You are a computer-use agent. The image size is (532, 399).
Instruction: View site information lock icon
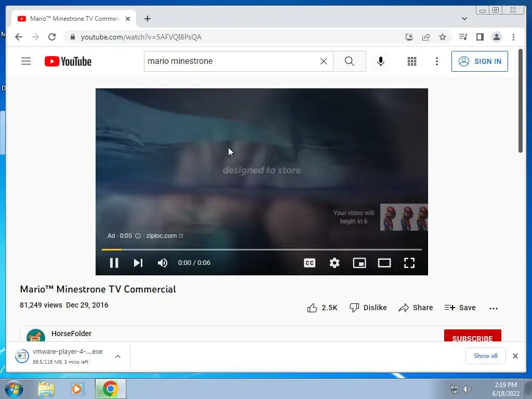[72, 37]
